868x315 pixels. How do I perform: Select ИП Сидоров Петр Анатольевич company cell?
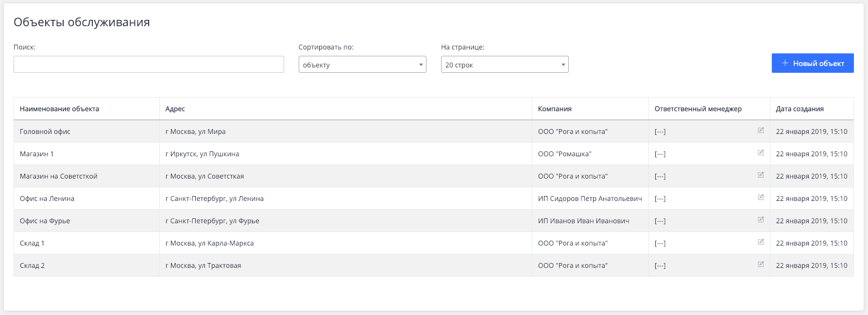click(590, 199)
